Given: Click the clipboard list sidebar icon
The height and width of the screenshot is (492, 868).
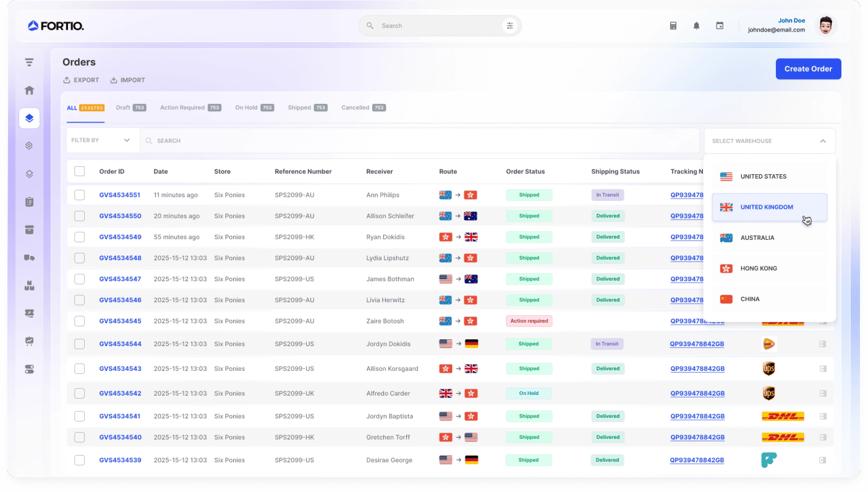Looking at the screenshot, I should click(x=29, y=202).
